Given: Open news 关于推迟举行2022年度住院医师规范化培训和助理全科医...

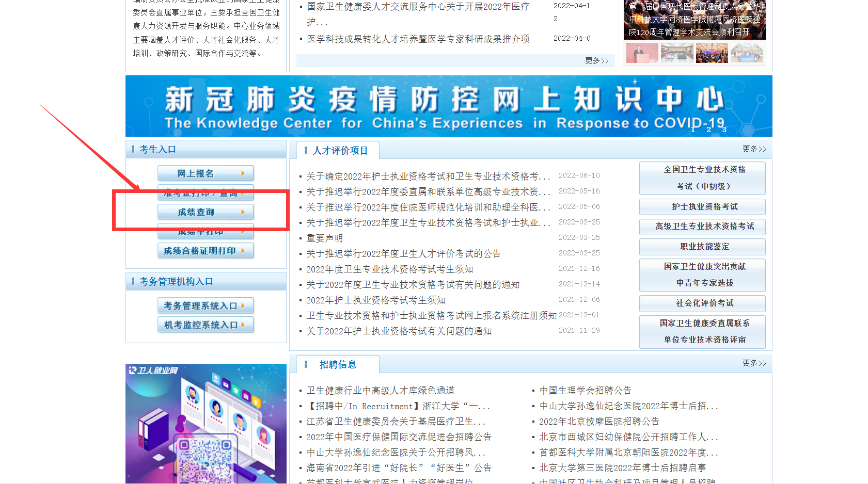Looking at the screenshot, I should tap(428, 207).
